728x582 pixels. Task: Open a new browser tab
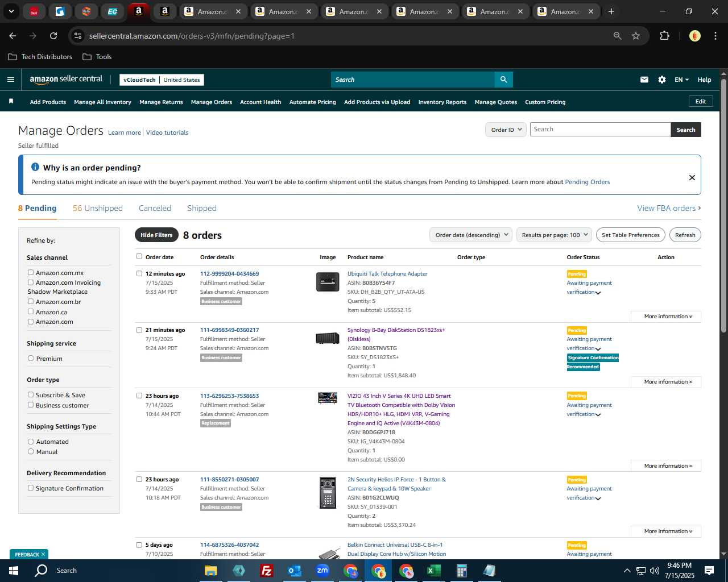(x=611, y=11)
